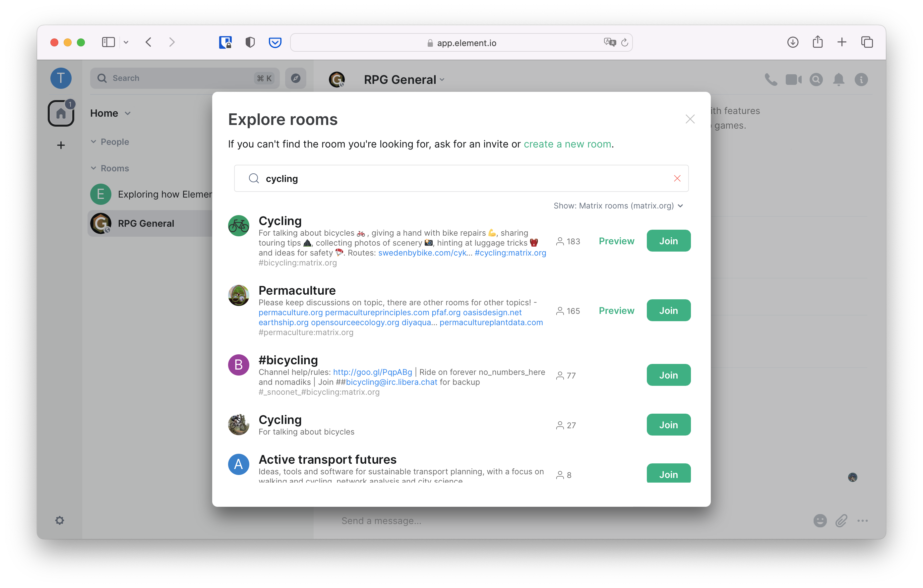
Task: Collapse the People section
Action: pos(94,142)
